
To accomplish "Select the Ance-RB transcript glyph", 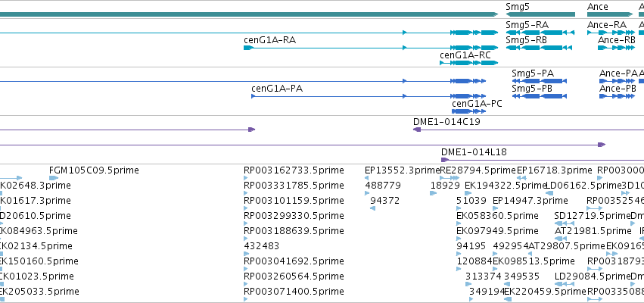I will (x=616, y=48).
